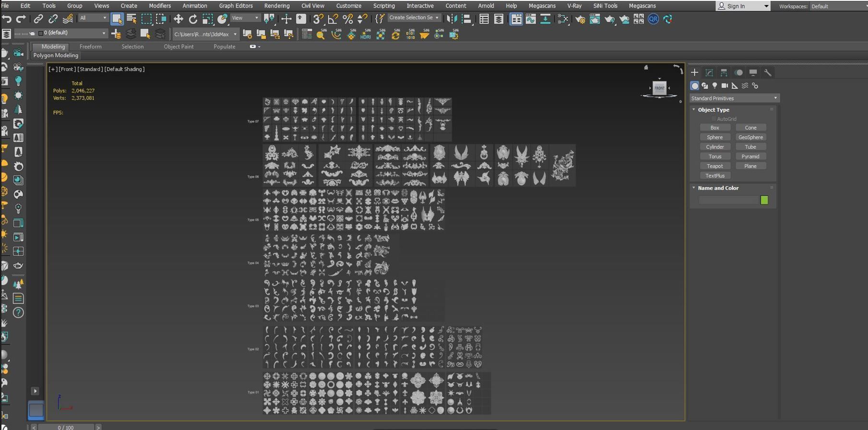Toggle Angle Snap

[333, 19]
